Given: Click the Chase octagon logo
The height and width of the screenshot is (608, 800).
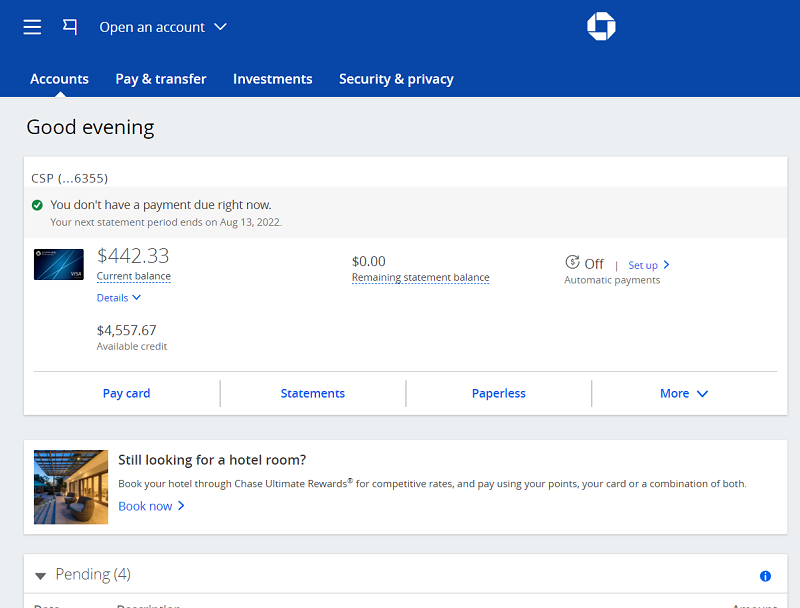Looking at the screenshot, I should pos(601,27).
